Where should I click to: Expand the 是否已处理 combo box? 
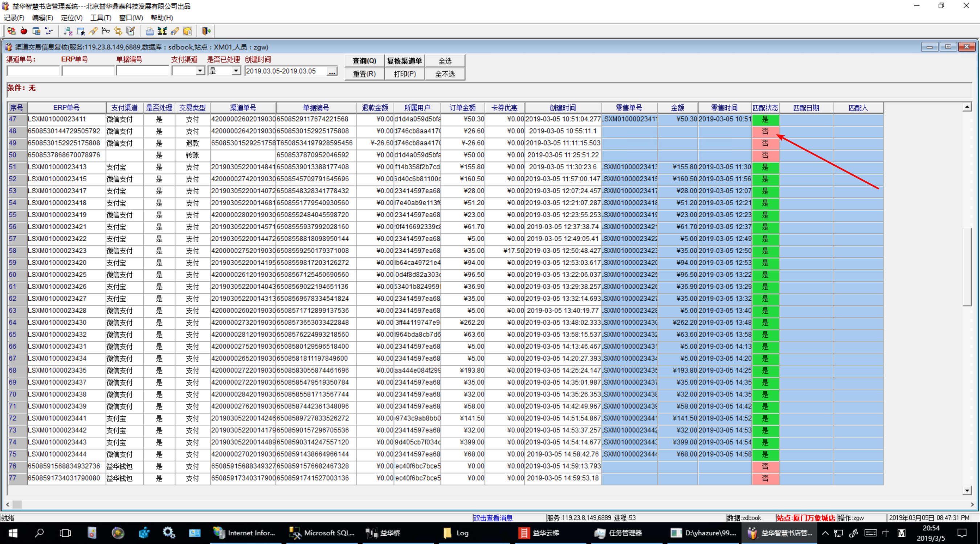click(x=236, y=71)
